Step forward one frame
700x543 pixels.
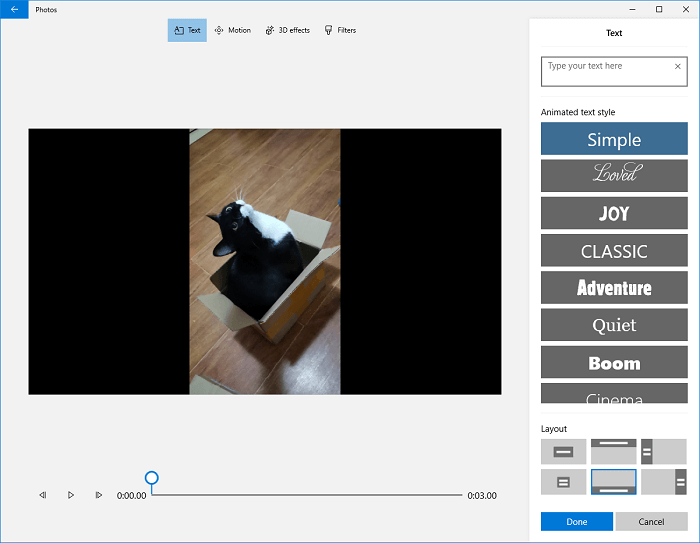coord(99,495)
